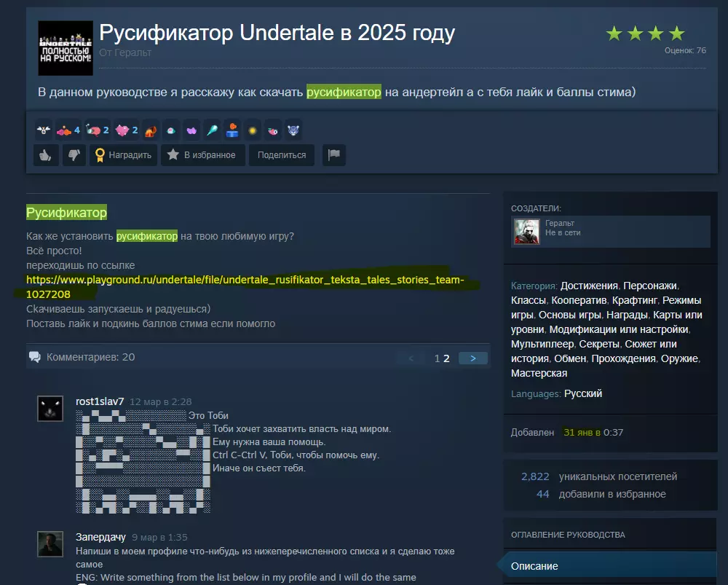728x585 pixels.
Task: Click the pink clouds award with count 4
Action: [x=68, y=130]
